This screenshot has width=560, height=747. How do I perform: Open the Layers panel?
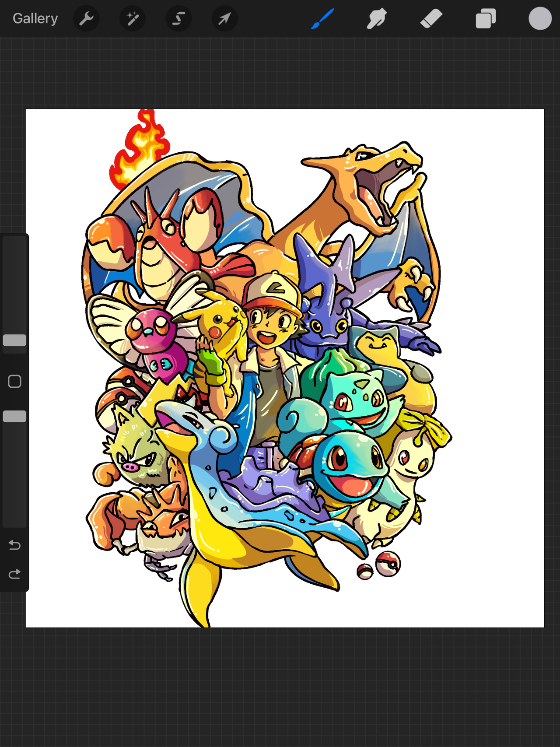[x=486, y=19]
